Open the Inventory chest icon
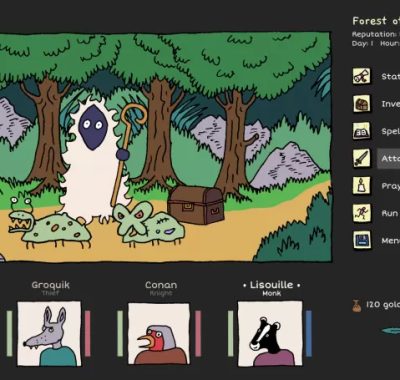Screen dimensions: 400x380 [362, 104]
